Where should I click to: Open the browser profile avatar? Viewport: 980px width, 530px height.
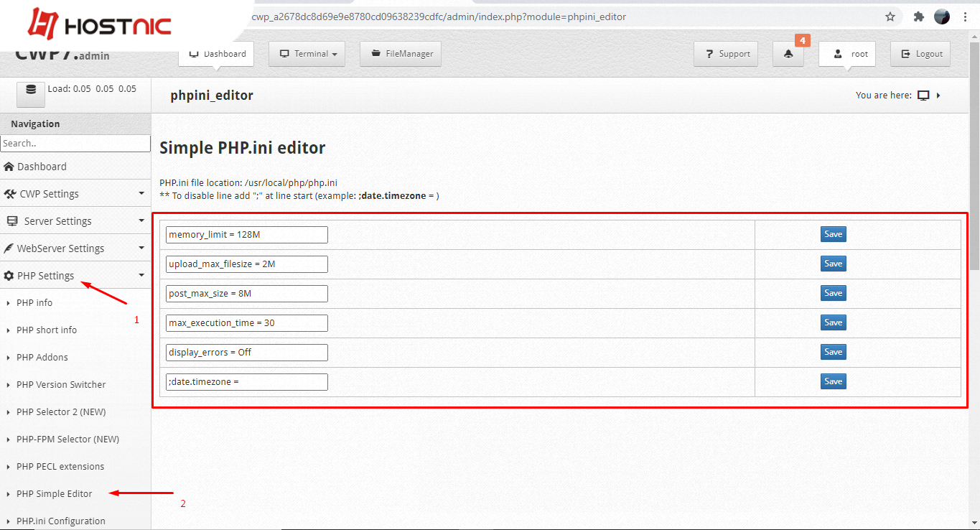click(942, 17)
